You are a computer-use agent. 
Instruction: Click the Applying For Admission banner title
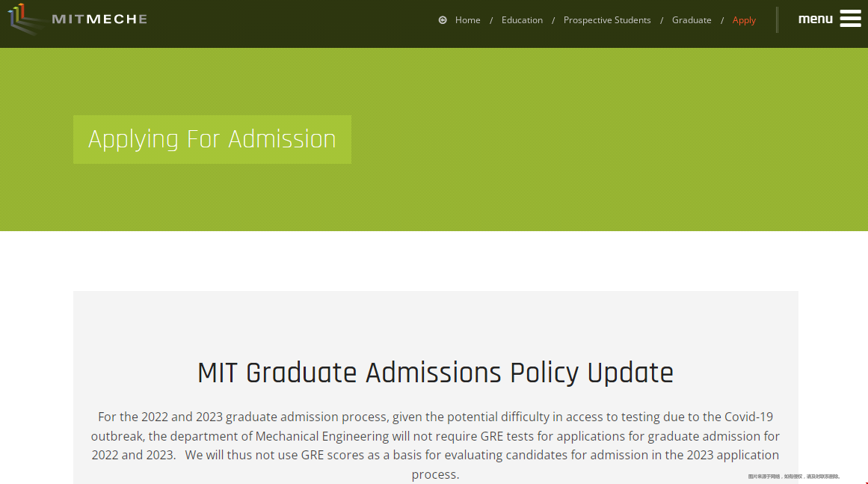212,140
